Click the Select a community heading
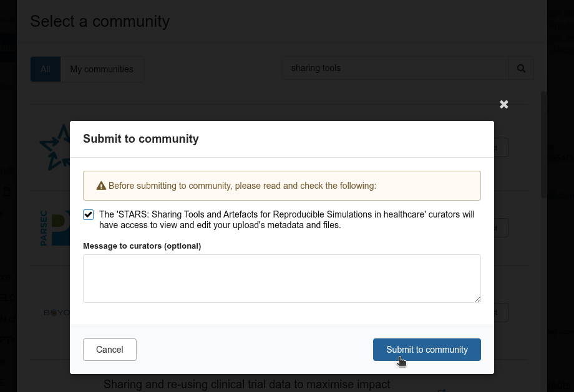Viewport: 574px width, 392px height. point(100,21)
